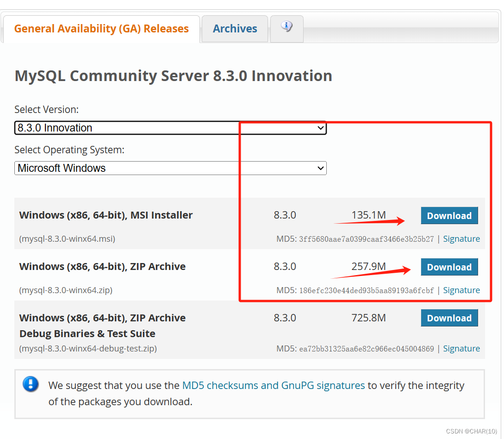Click file name (mysql-8.3.0-winx64.msi)
The image size is (504, 439).
(x=67, y=239)
